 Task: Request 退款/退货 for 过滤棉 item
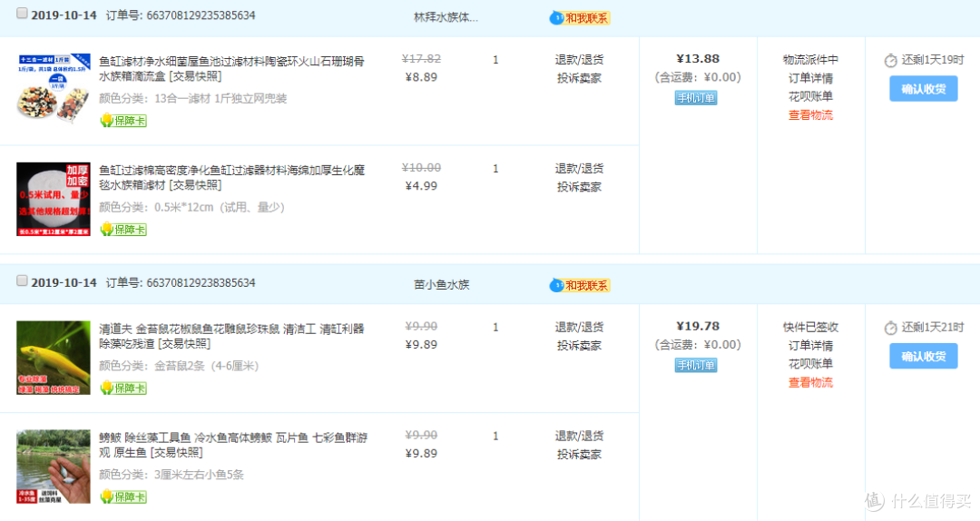click(x=579, y=169)
